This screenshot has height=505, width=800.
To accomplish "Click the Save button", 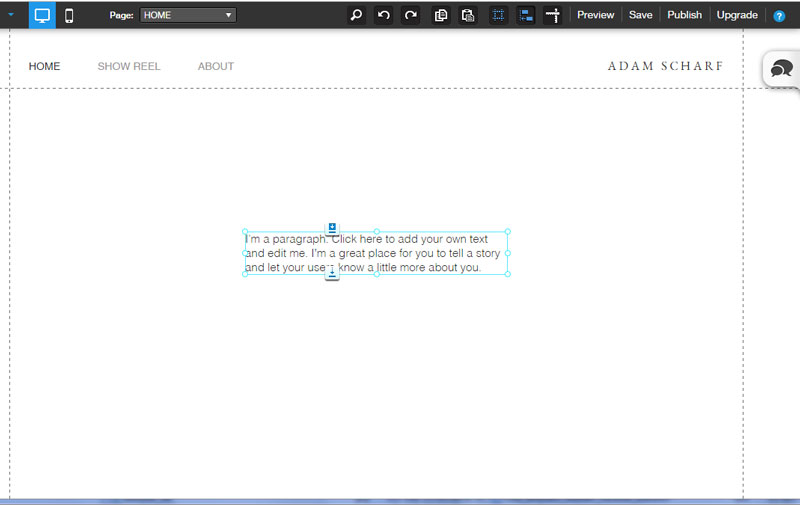I will point(640,15).
